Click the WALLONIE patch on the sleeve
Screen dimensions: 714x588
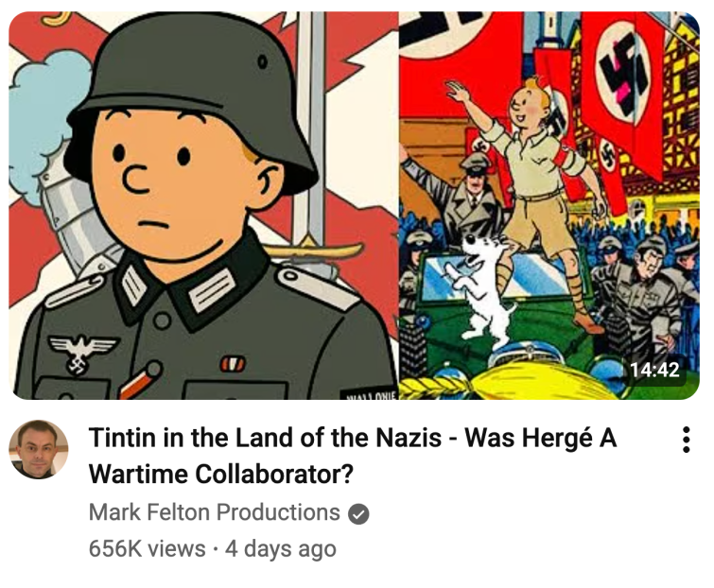(370, 395)
